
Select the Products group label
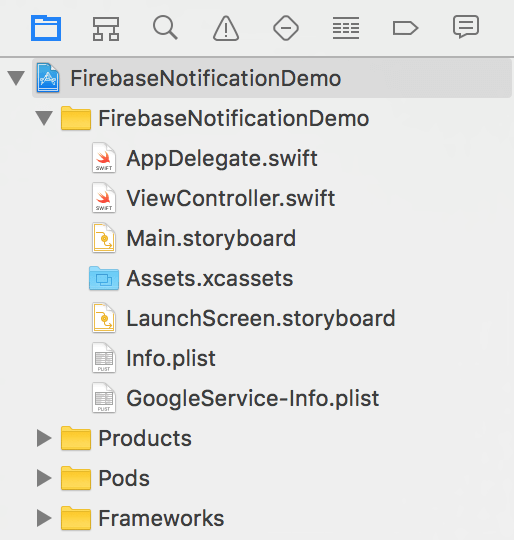[145, 438]
